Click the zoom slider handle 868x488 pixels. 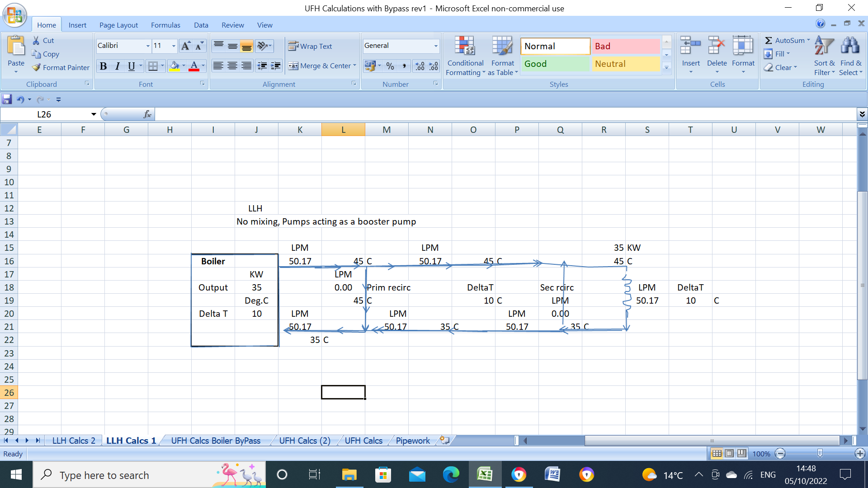pos(820,453)
